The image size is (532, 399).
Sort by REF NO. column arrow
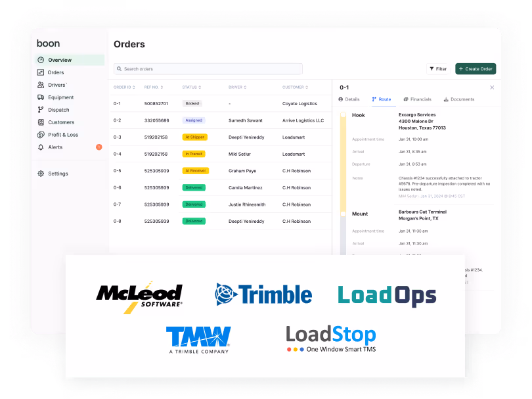point(162,87)
